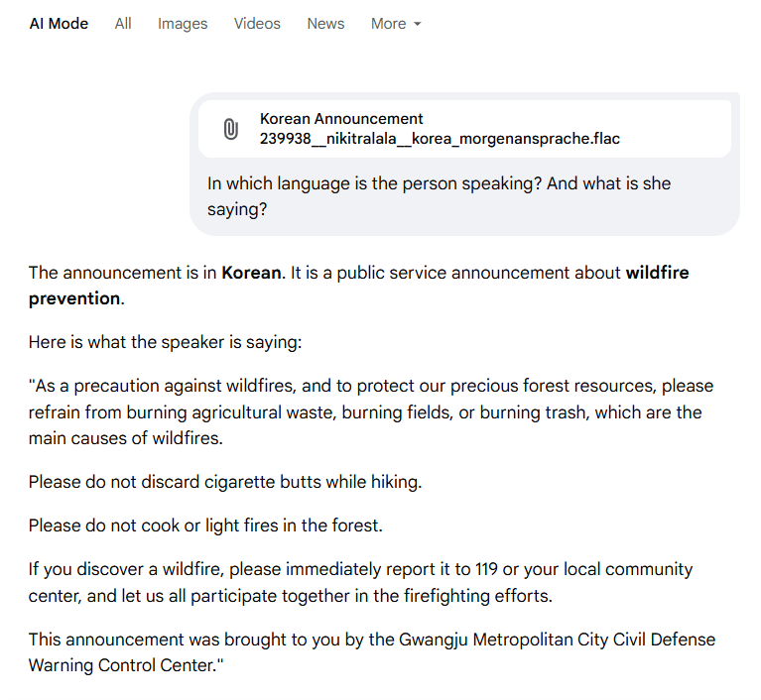Open the AI Mode tab
This screenshot has height=700, width=761.
click(59, 23)
